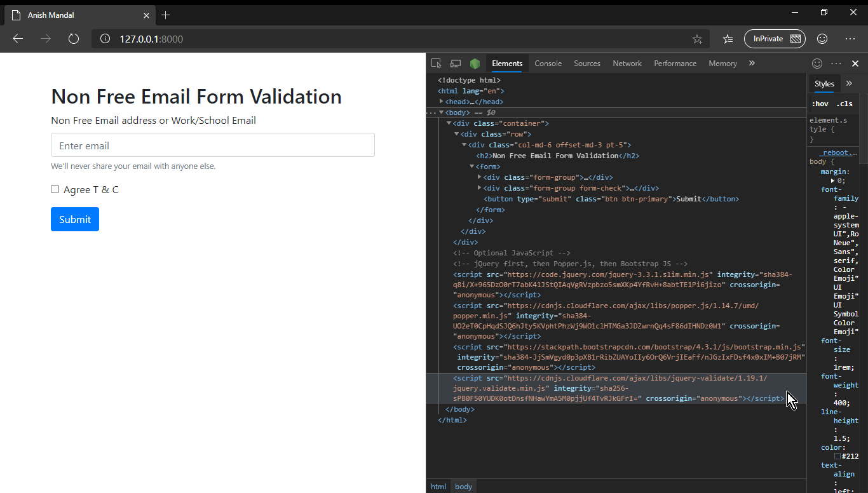The width and height of the screenshot is (868, 493).
Task: Refresh the current page
Action: tap(73, 38)
